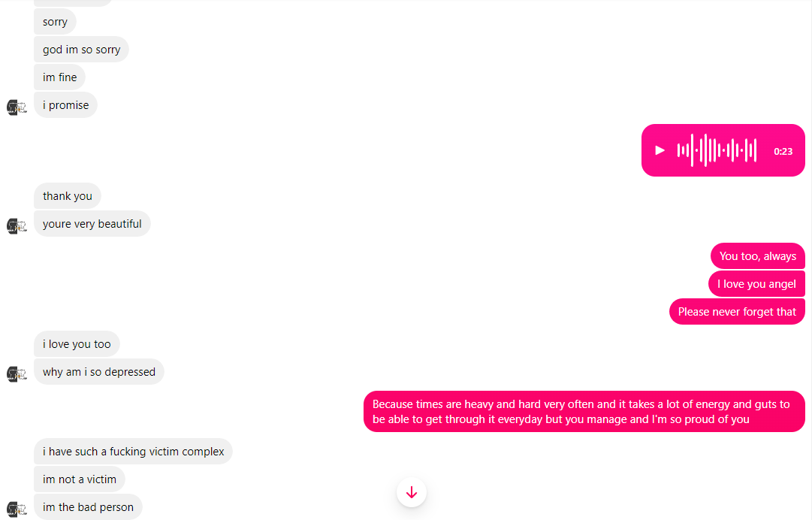Select the 'i promise' message bubble
The image size is (812, 520).
(x=66, y=105)
